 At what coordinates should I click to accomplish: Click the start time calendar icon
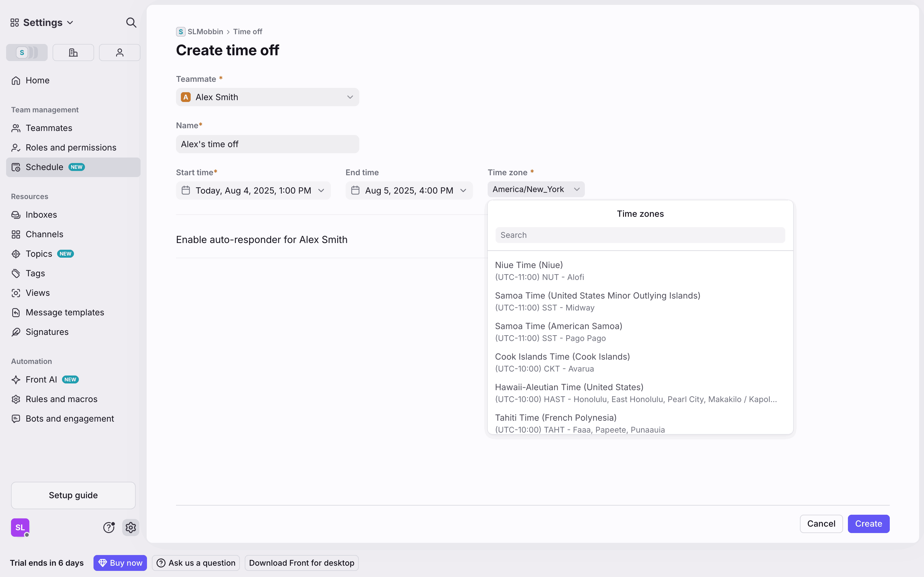(x=185, y=191)
